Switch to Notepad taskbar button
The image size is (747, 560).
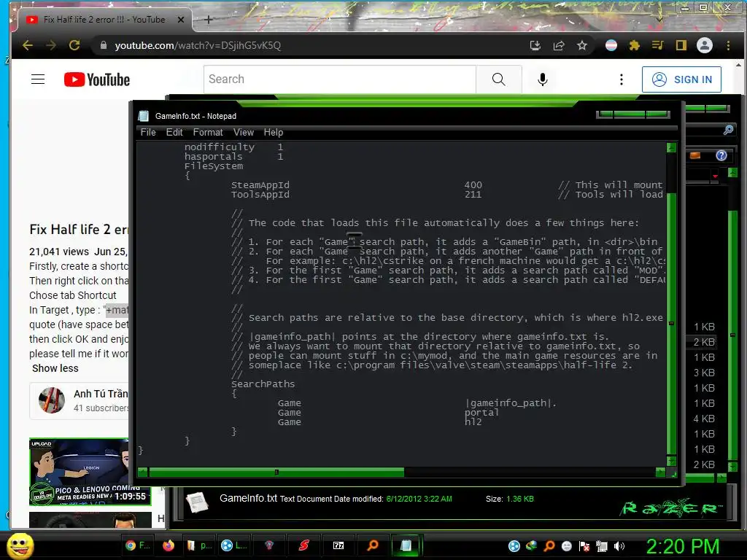406,545
